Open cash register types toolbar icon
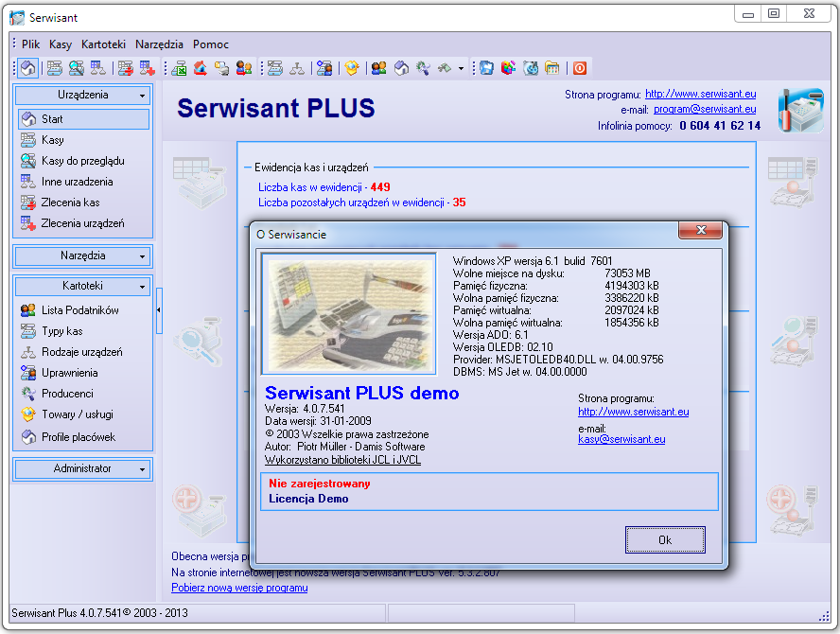The width and height of the screenshot is (840, 634). click(x=275, y=68)
